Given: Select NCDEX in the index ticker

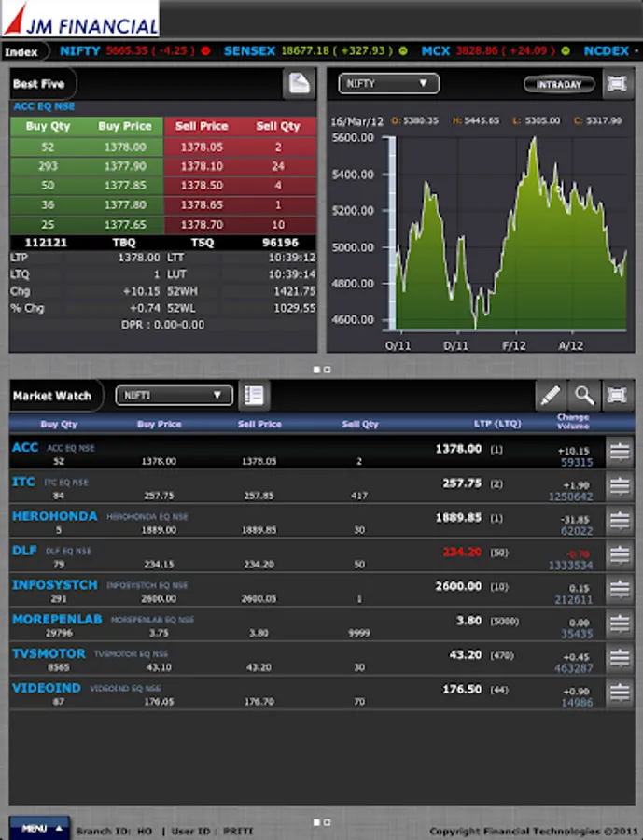Looking at the screenshot, I should click(606, 51).
